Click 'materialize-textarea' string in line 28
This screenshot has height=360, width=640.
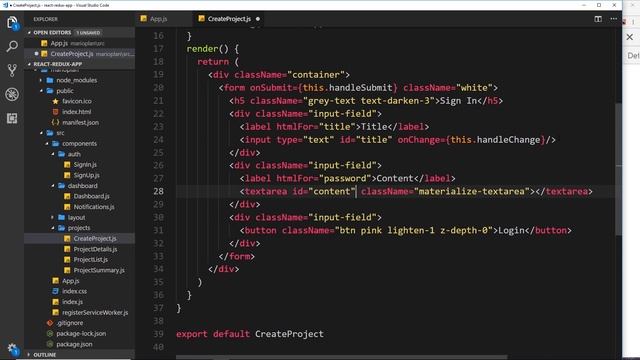pos(471,191)
